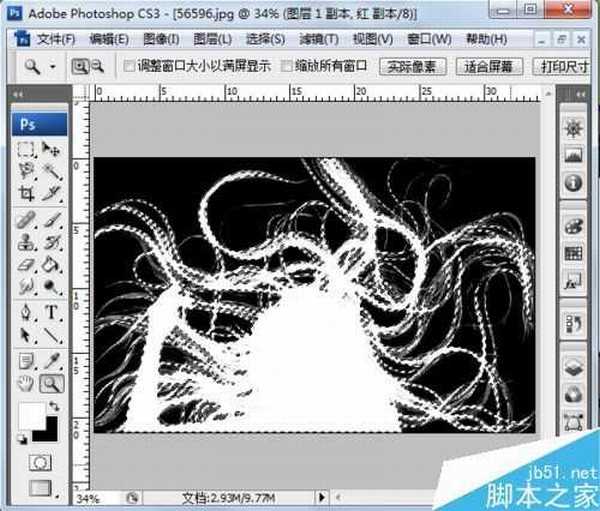Open the 选择(S) menu
The height and width of the screenshot is (511, 600).
tap(266, 39)
